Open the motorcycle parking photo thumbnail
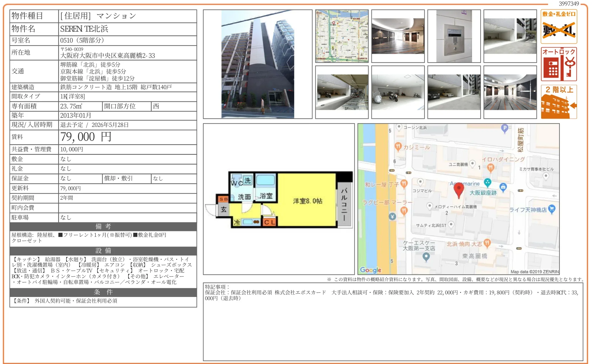The height and width of the screenshot is (364, 592). [398, 92]
